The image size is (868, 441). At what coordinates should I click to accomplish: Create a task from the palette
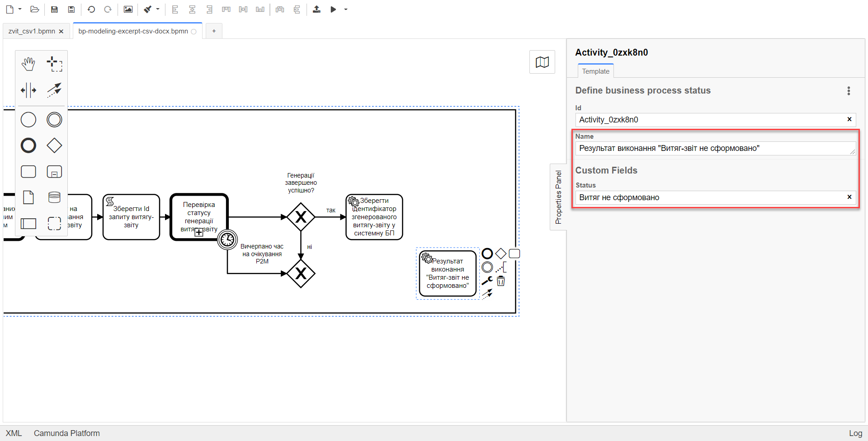[x=28, y=172]
